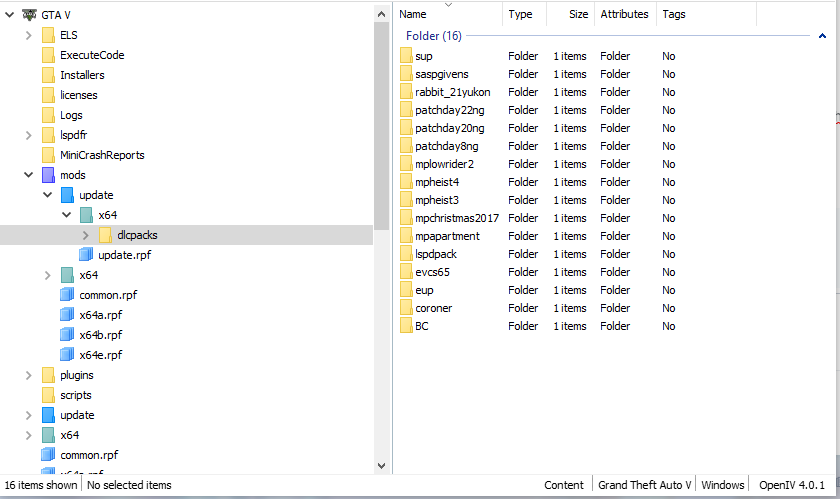The image size is (840, 499).
Task: Expand the x64 node above common.rpf under mods
Action: (x=48, y=275)
